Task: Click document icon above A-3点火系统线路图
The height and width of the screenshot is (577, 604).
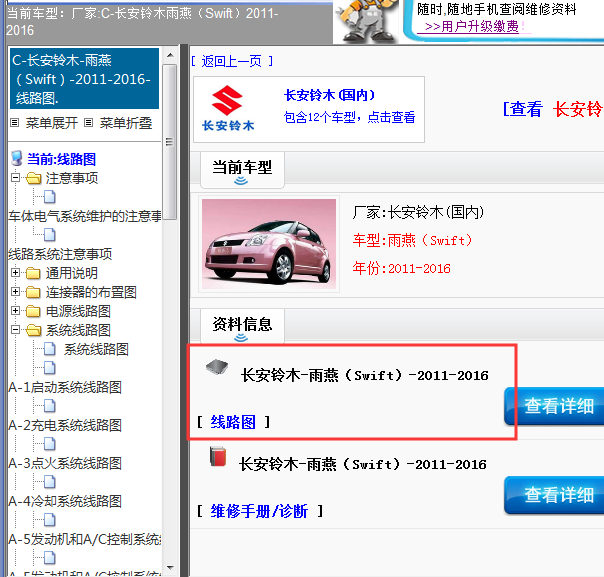Action: point(50,444)
